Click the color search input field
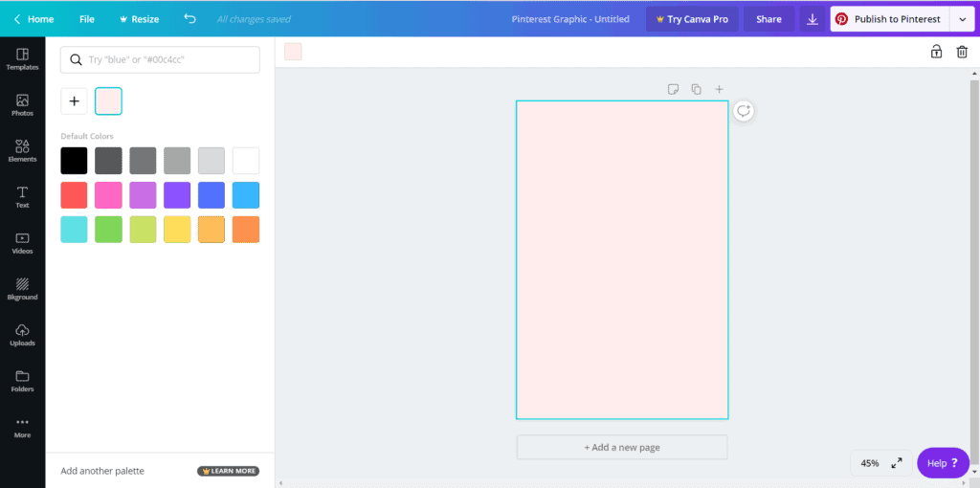 point(160,60)
